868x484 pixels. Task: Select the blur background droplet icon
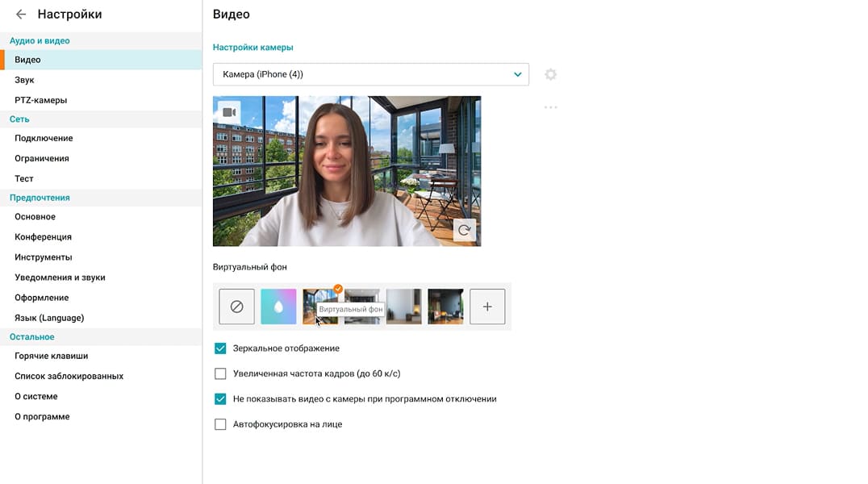pos(278,307)
